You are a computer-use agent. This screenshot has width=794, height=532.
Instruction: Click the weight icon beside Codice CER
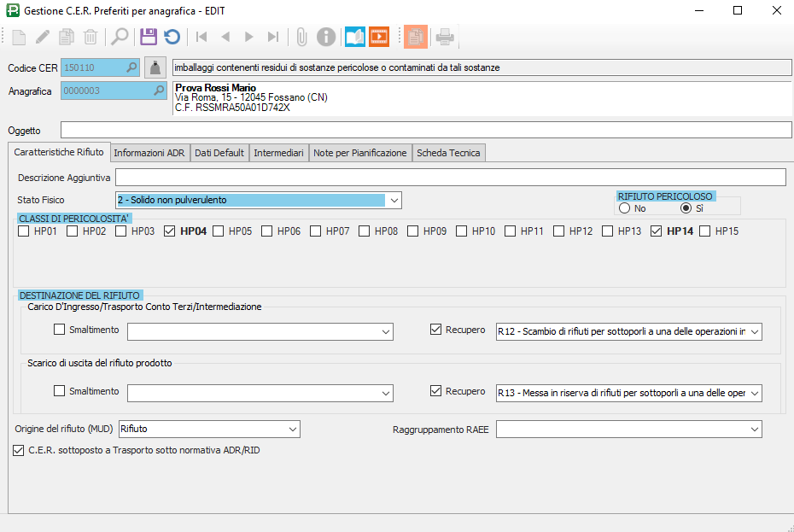[155, 67]
